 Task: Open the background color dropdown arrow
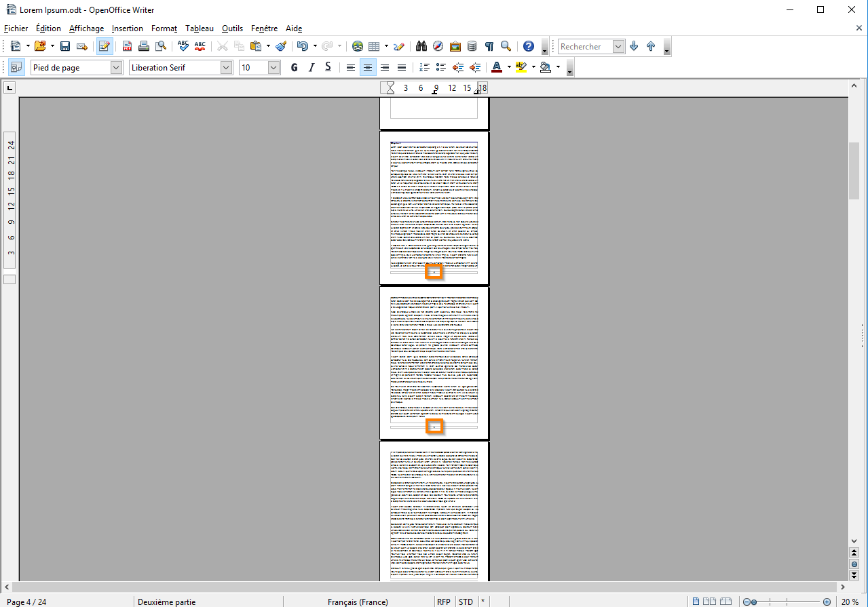(558, 67)
